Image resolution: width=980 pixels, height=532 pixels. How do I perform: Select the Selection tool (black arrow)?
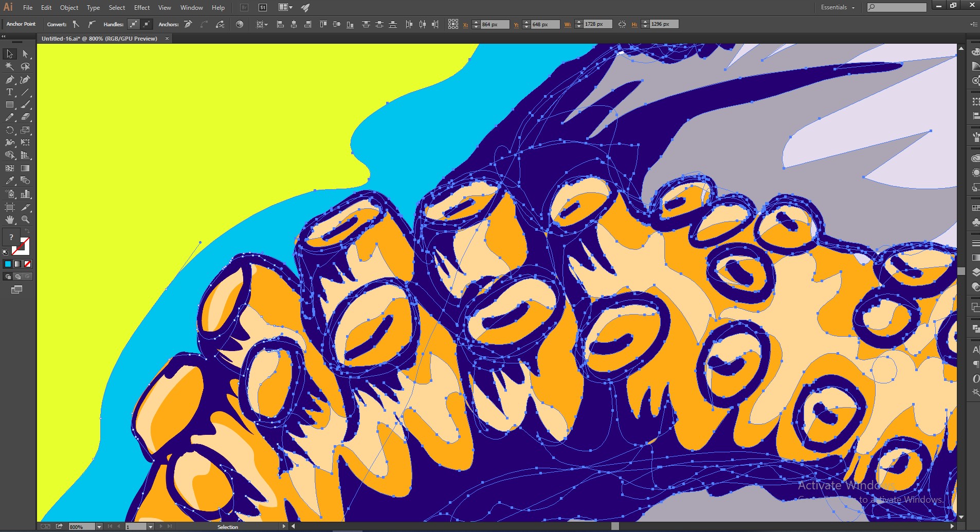pyautogui.click(x=10, y=54)
